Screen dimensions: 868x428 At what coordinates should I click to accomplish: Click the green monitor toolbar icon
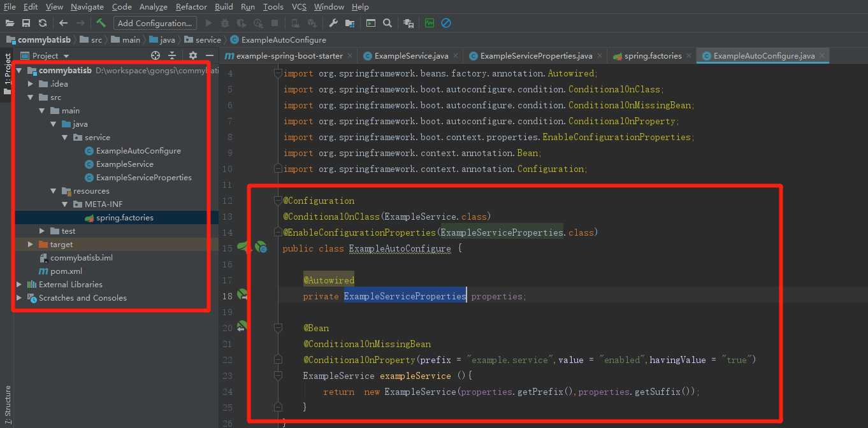(x=430, y=23)
